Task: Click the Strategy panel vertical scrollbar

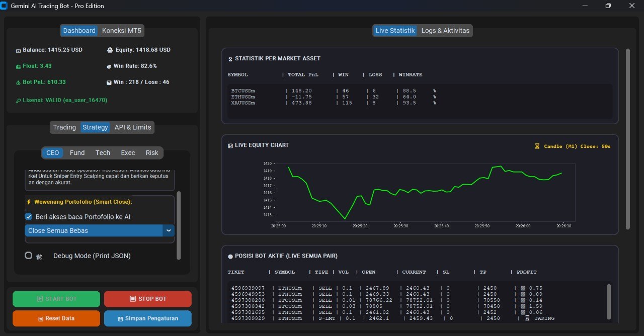Action: click(x=179, y=225)
